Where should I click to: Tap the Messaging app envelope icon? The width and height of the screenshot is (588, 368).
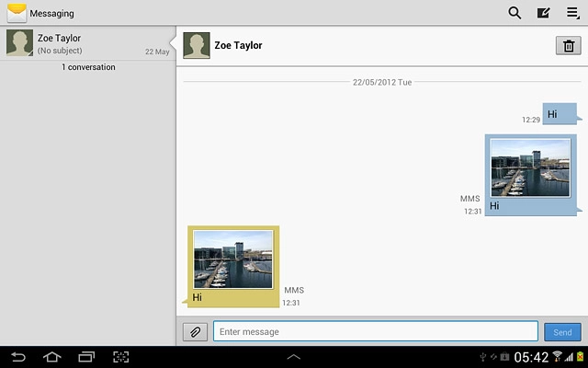pyautogui.click(x=17, y=13)
